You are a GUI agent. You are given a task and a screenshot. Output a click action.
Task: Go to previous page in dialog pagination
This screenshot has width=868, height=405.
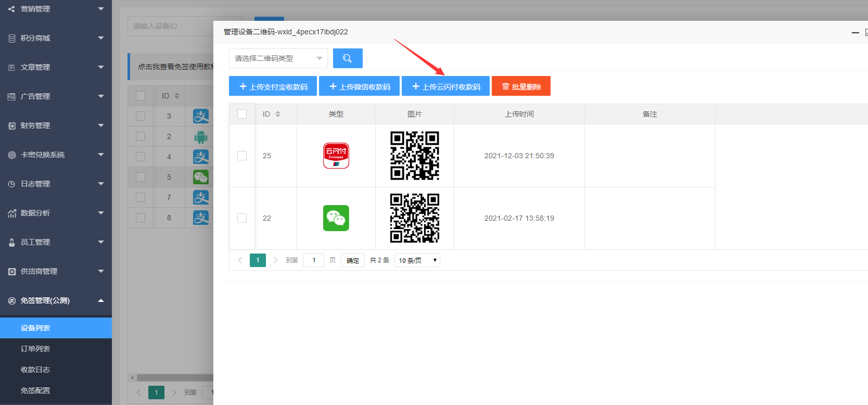tap(240, 260)
